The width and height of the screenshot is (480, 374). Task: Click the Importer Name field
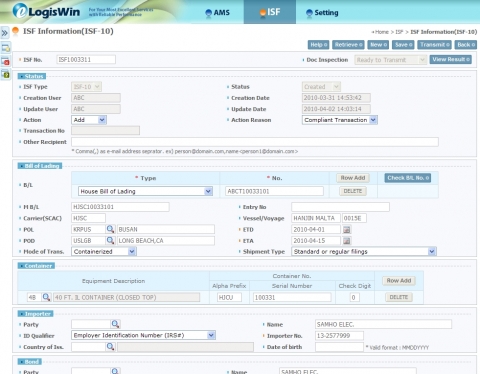pos(383,324)
